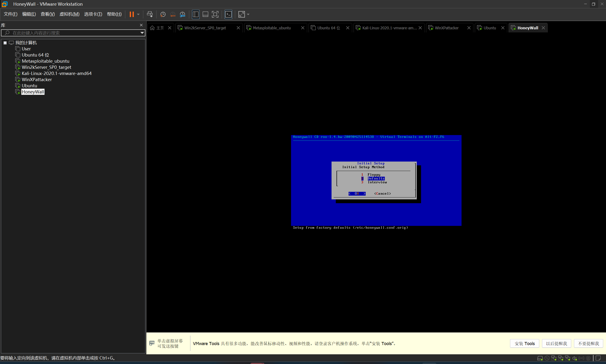Revert the VM to its previous snapshot
Screen dimensions: 606x364
point(173,14)
